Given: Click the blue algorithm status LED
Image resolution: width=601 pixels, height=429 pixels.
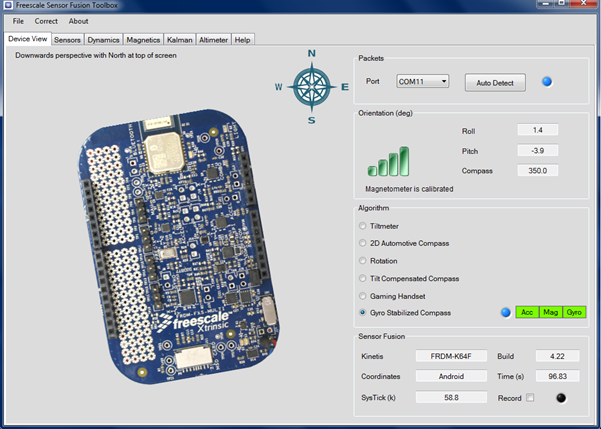Looking at the screenshot, I should tap(506, 312).
